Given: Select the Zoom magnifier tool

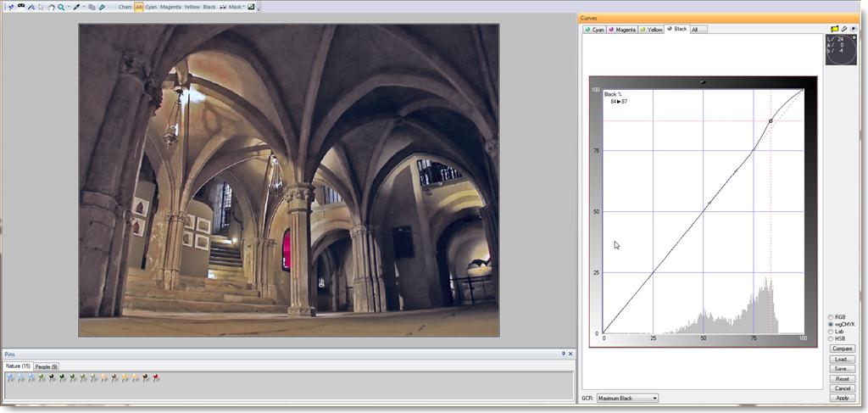Looking at the screenshot, I should 61,7.
